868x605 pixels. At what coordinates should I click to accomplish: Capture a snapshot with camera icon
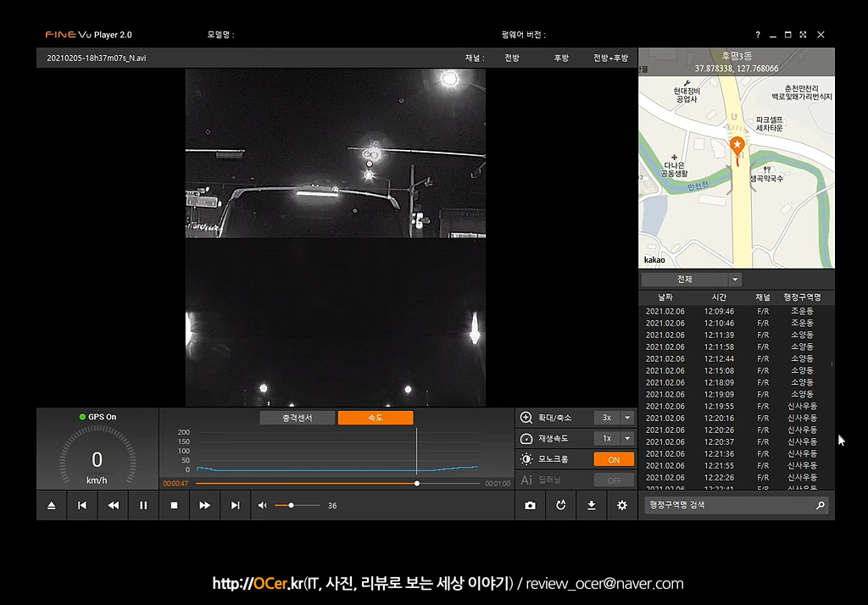(530, 505)
